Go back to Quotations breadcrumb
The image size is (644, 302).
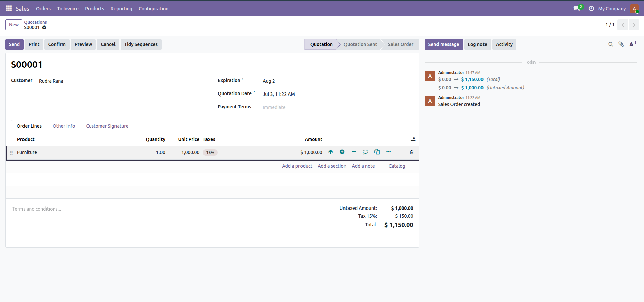[35, 22]
